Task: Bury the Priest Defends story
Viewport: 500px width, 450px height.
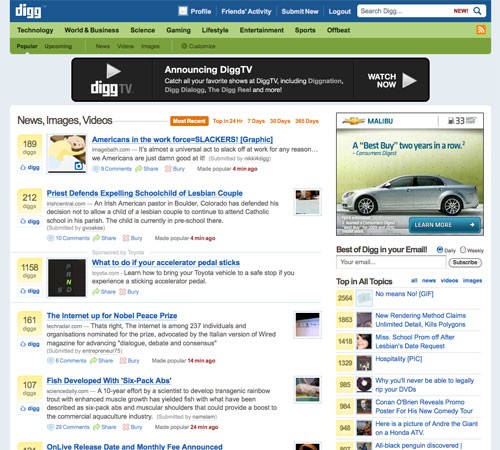Action: (133, 238)
